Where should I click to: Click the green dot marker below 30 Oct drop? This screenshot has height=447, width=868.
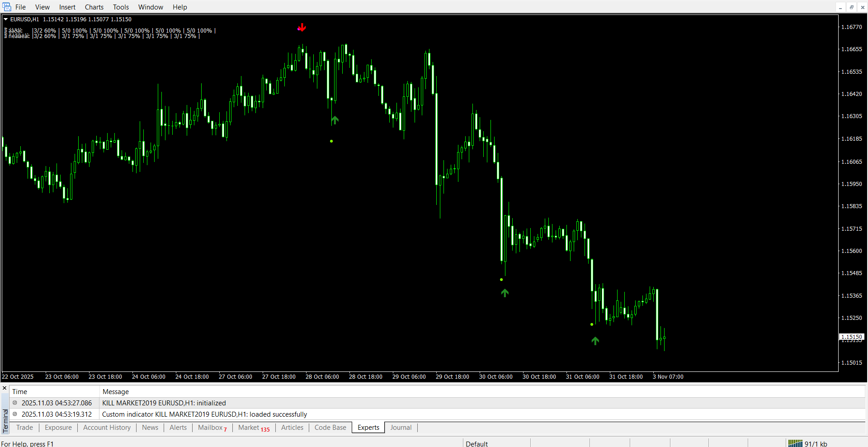[501, 280]
